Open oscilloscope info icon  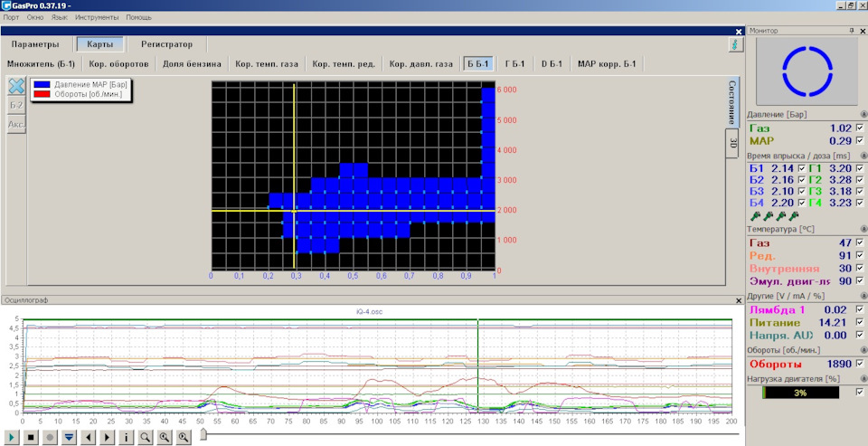click(x=126, y=437)
